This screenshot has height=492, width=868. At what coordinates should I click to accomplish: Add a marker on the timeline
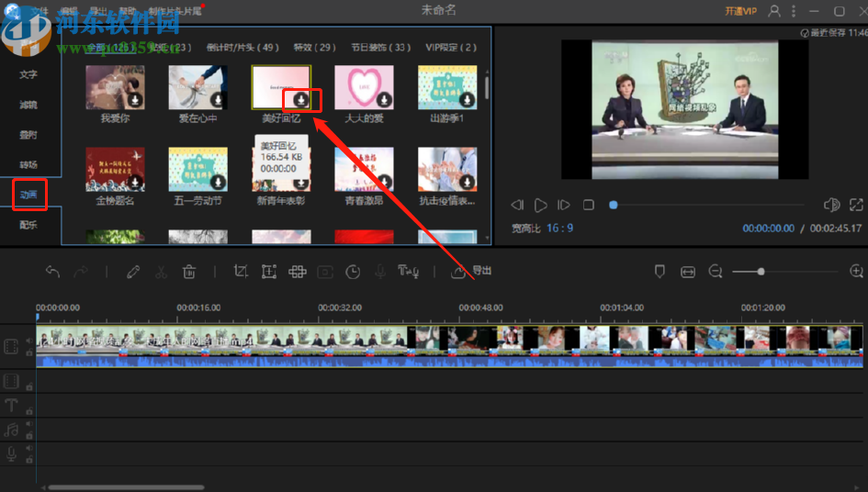659,271
